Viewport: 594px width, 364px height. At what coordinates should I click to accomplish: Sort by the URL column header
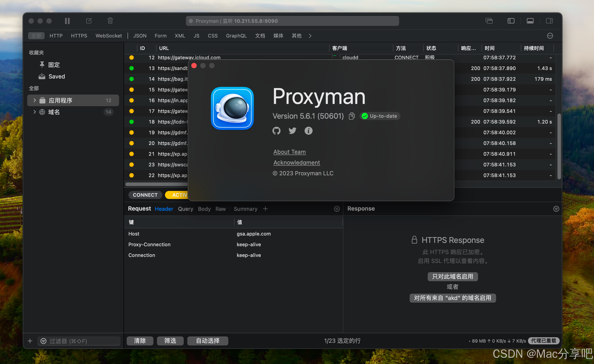(x=242, y=48)
